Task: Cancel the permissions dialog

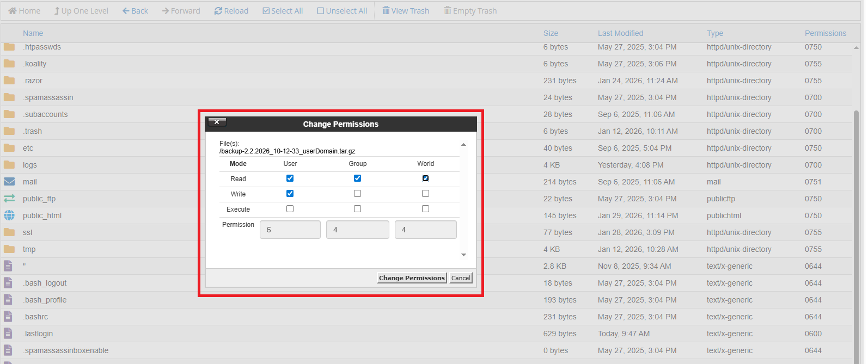Action: [461, 278]
